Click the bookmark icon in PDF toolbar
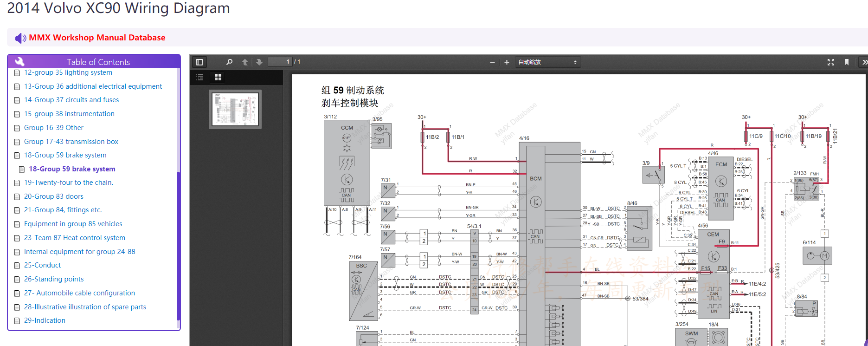This screenshot has width=868, height=346. 847,62
